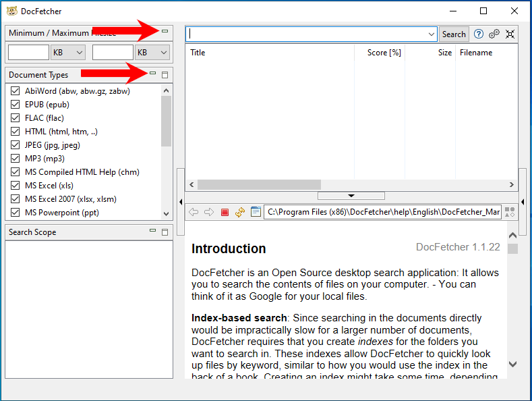Screen dimensions: 532x401
Task: Click the minimum filesize input field
Action: click(28, 53)
